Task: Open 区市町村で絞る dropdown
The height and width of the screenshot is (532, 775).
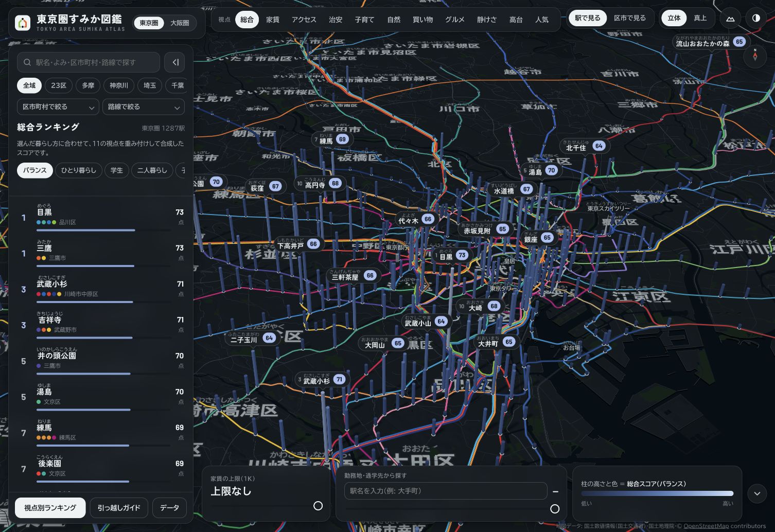Action: (58, 107)
